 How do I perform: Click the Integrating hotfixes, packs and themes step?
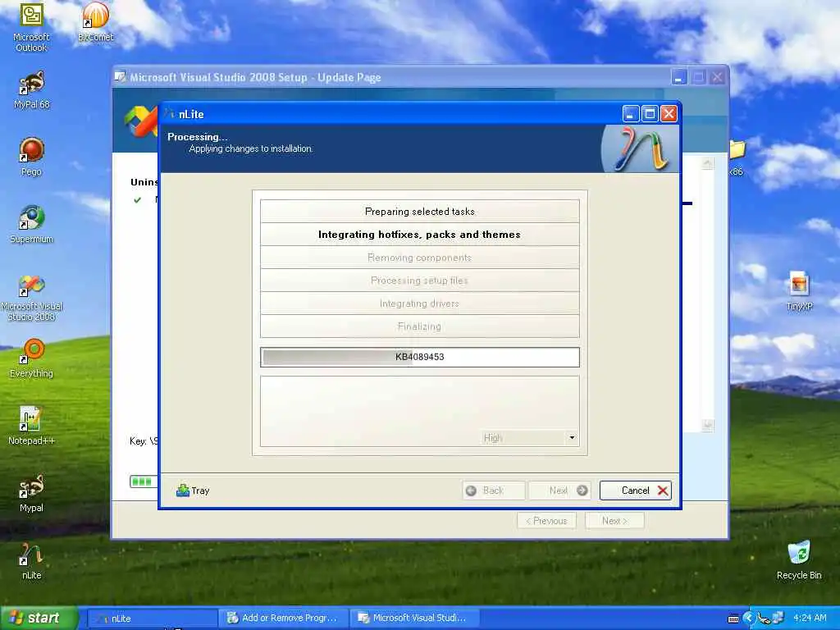tap(420, 235)
